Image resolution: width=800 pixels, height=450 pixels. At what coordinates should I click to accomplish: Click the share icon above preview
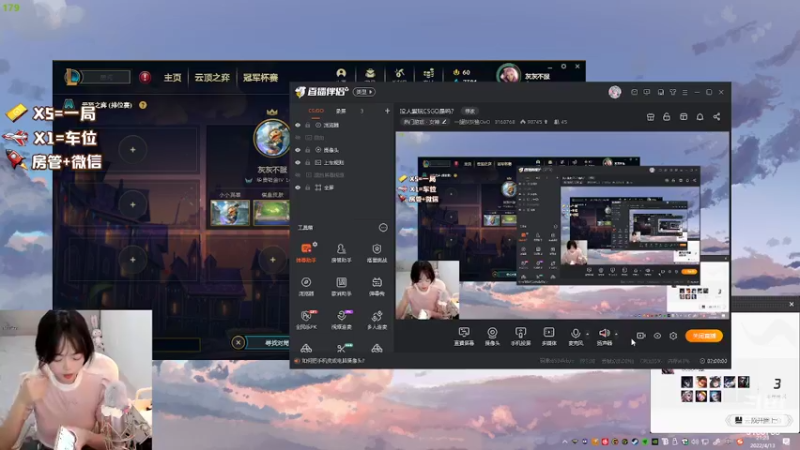pyautogui.click(x=717, y=117)
